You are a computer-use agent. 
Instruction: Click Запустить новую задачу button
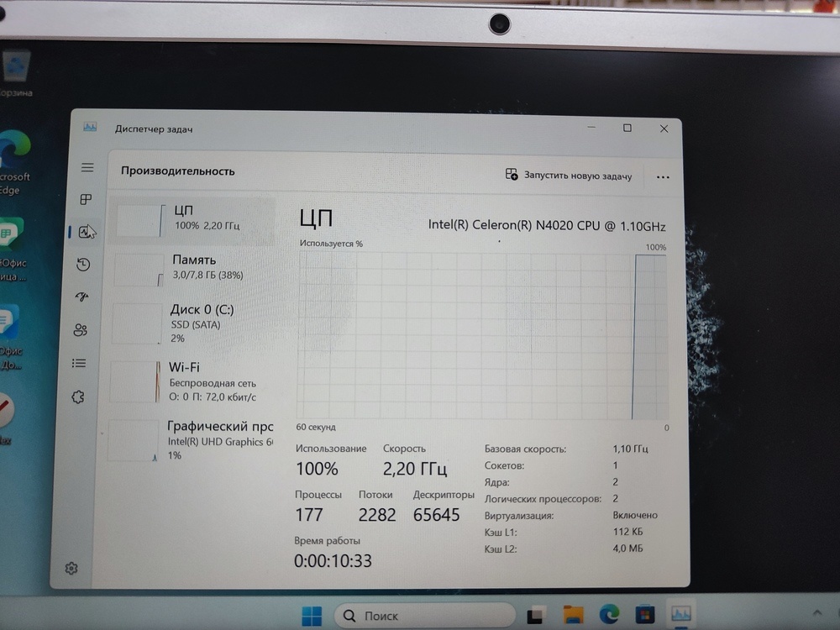pyautogui.click(x=569, y=176)
